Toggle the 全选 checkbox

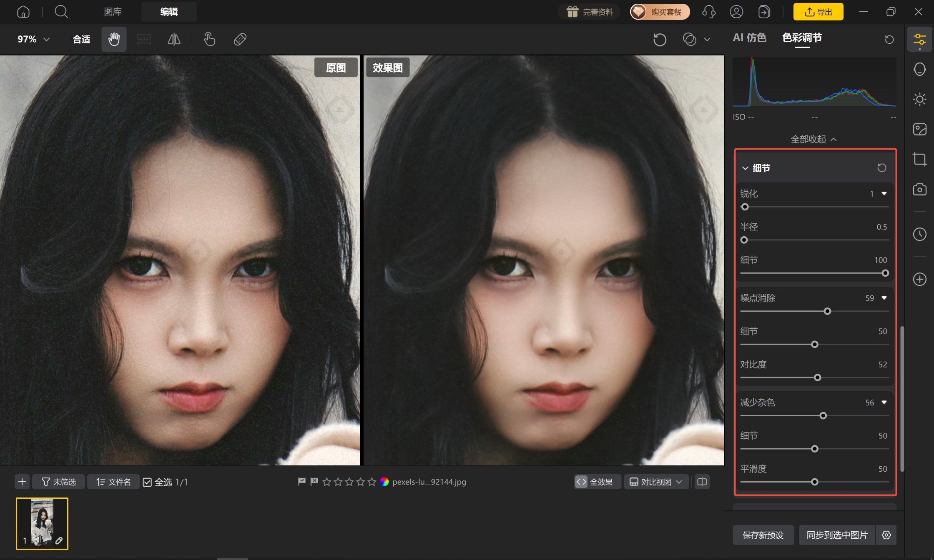[x=147, y=482]
